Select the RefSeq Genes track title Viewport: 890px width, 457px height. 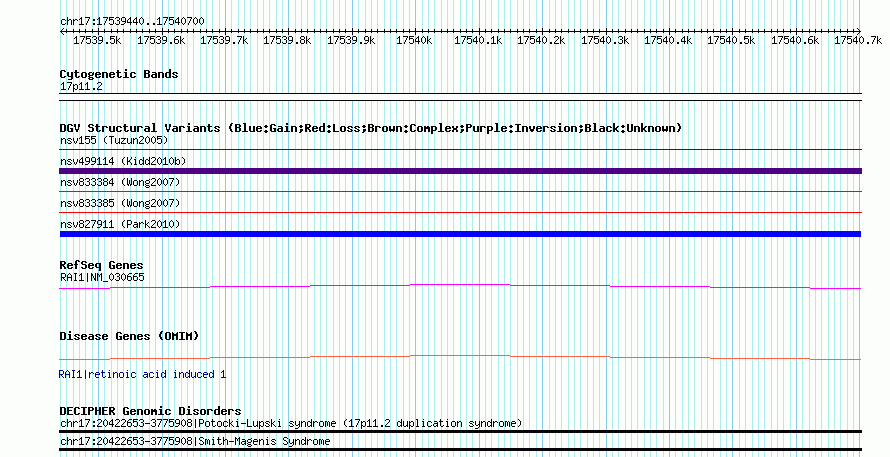tap(101, 265)
